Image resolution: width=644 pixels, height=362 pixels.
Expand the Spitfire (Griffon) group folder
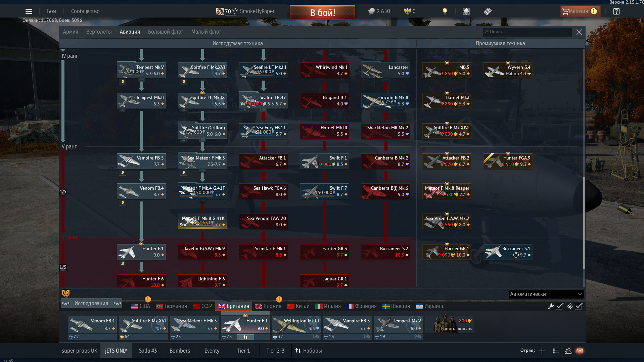(202, 140)
